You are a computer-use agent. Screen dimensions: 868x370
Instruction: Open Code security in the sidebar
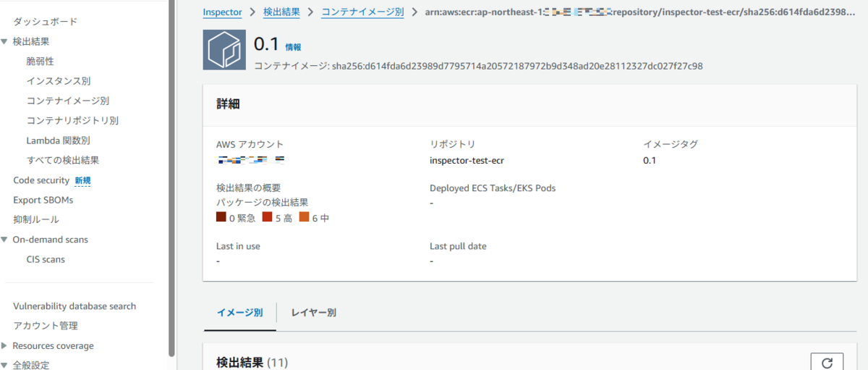coord(41,180)
